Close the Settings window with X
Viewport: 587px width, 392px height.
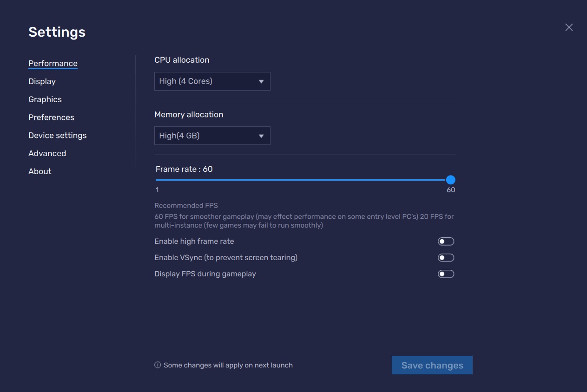coord(569,27)
